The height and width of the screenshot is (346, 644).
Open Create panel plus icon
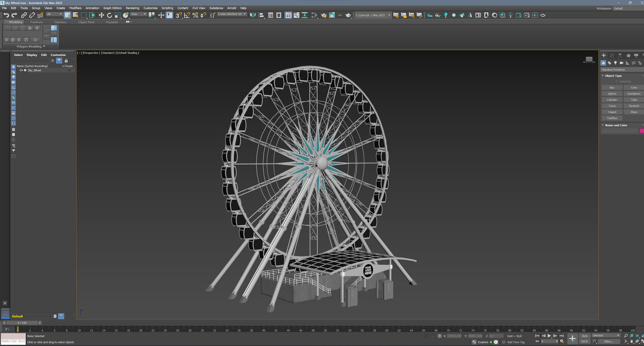point(604,55)
